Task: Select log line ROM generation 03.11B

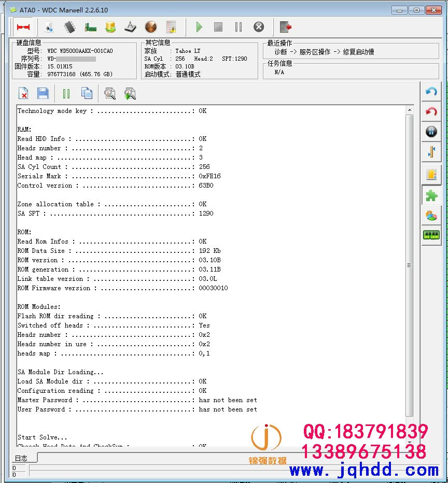Action: 119,269
